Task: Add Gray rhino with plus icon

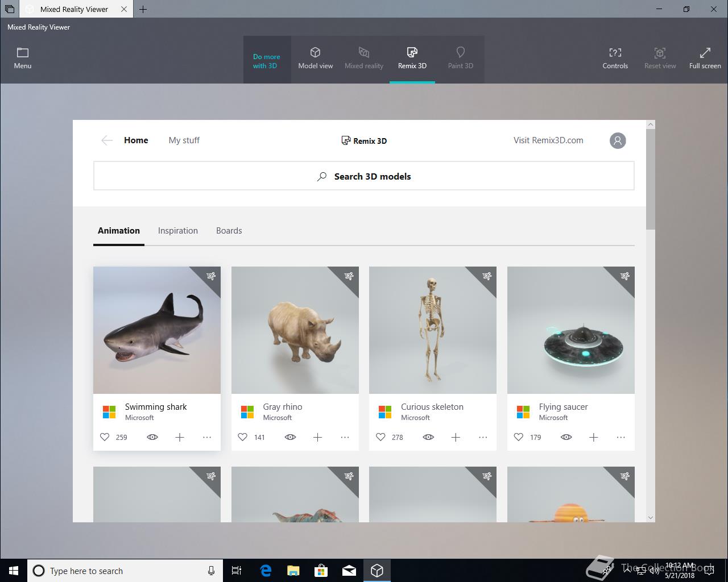Action: click(318, 437)
